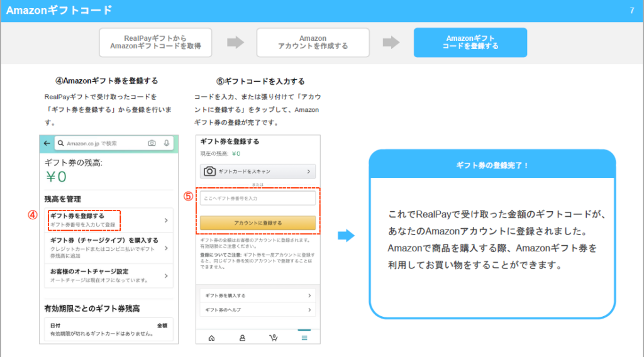
Task: Expand chevron beside オートチャージ設定
Action: 166,276
